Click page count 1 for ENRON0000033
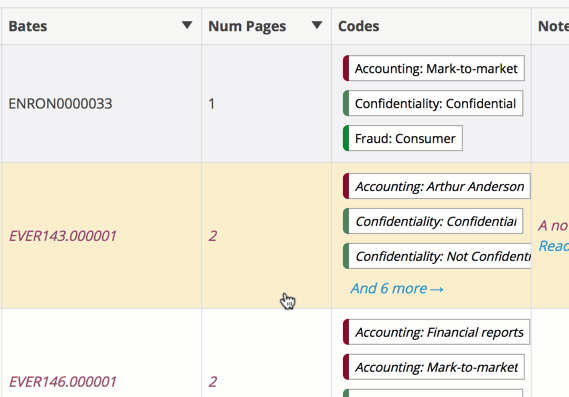The width and height of the screenshot is (569, 397). (x=212, y=104)
